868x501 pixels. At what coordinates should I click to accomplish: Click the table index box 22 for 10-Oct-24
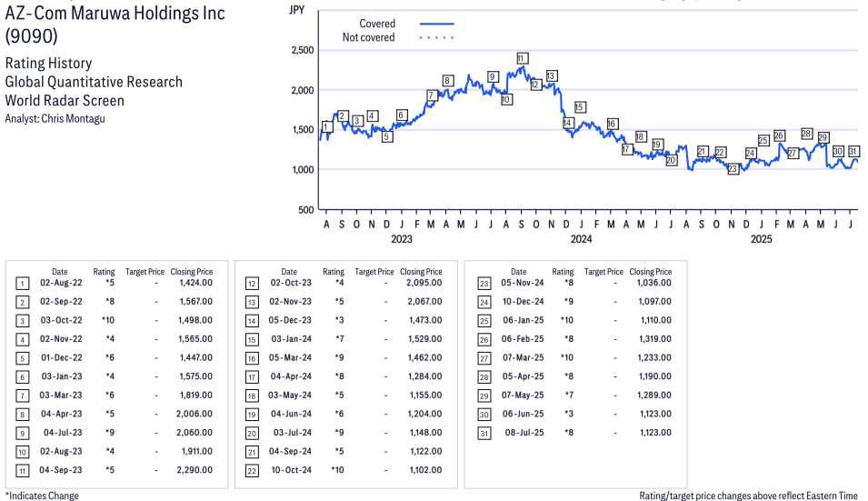pos(252,471)
